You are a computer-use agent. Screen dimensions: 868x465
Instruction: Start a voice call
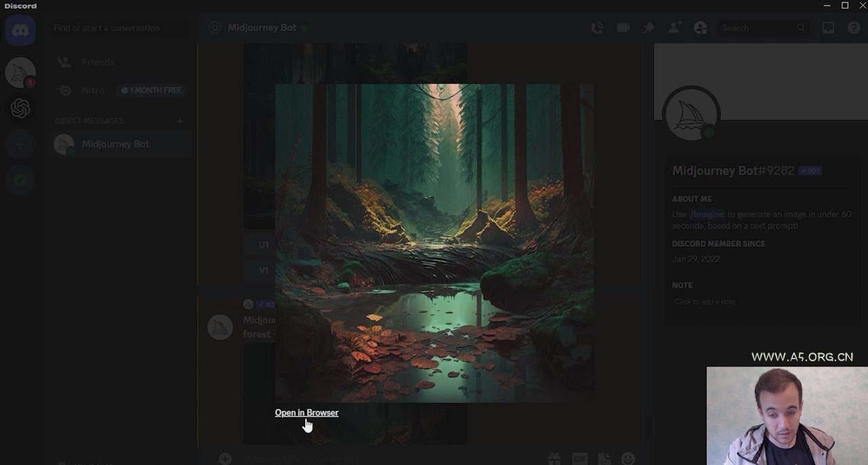click(597, 28)
